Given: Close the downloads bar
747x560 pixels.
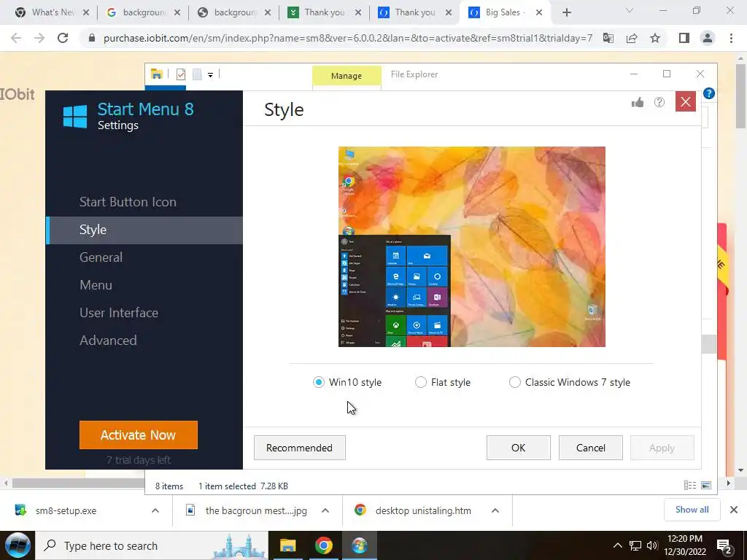Looking at the screenshot, I should (734, 510).
